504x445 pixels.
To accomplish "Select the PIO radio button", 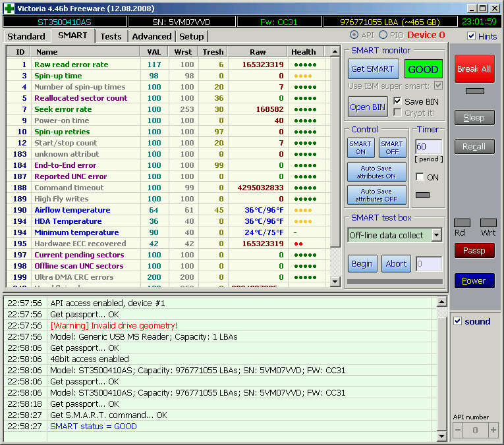I will coord(383,35).
